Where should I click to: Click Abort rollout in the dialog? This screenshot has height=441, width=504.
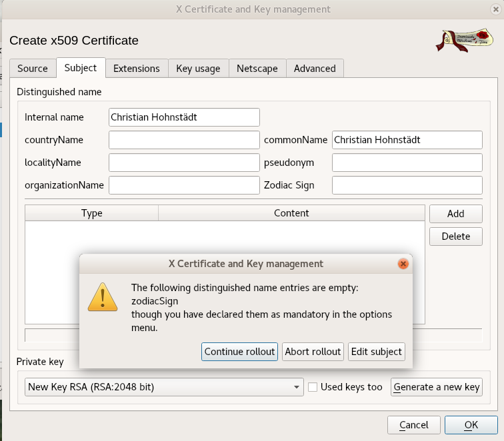[313, 352]
